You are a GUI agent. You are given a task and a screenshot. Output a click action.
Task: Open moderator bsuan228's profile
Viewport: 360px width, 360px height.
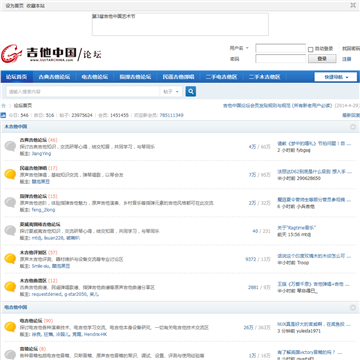click(x=53, y=238)
